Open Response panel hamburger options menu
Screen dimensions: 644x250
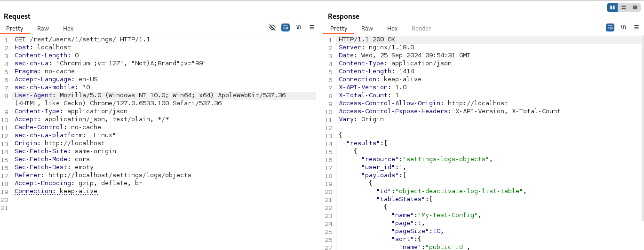(x=636, y=28)
